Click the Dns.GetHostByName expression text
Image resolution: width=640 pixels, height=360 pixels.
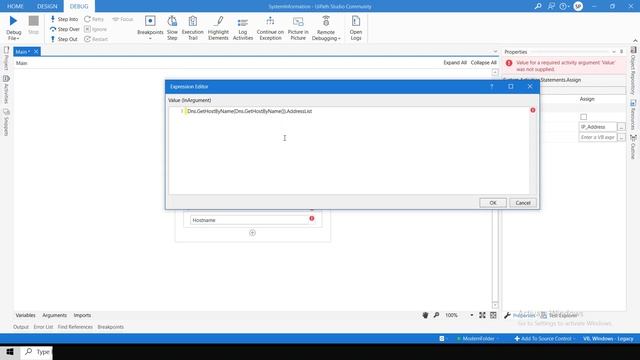tap(249, 111)
